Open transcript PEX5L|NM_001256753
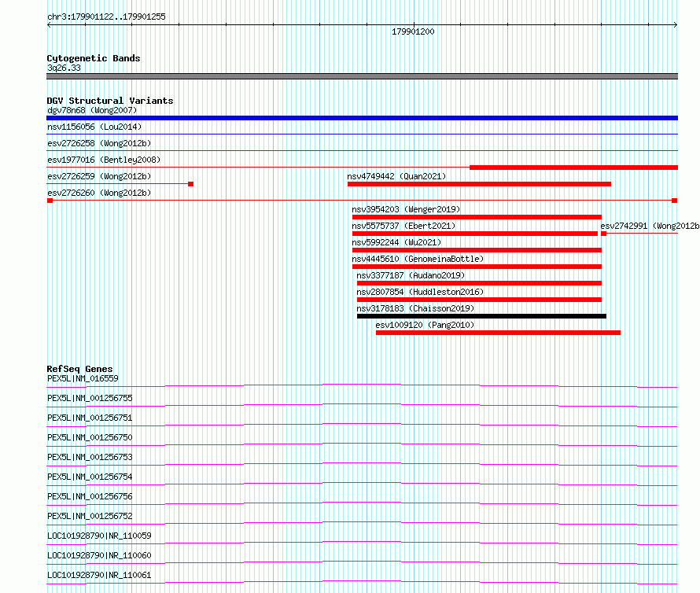 click(x=90, y=457)
